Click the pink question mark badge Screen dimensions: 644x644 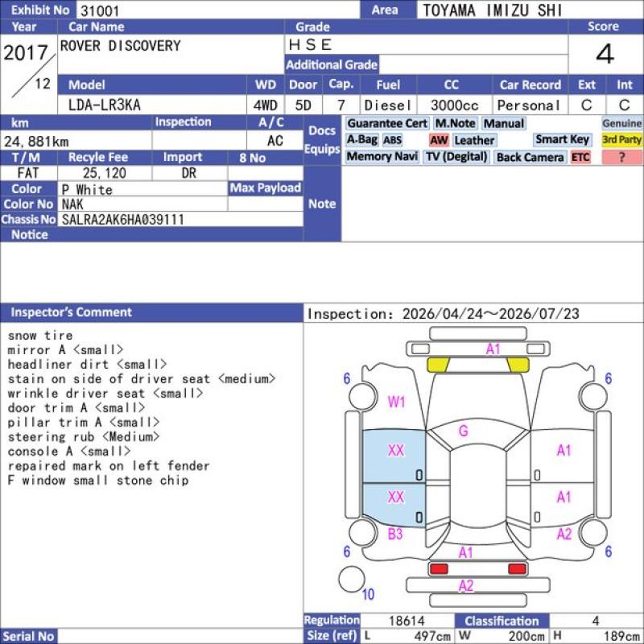point(621,157)
